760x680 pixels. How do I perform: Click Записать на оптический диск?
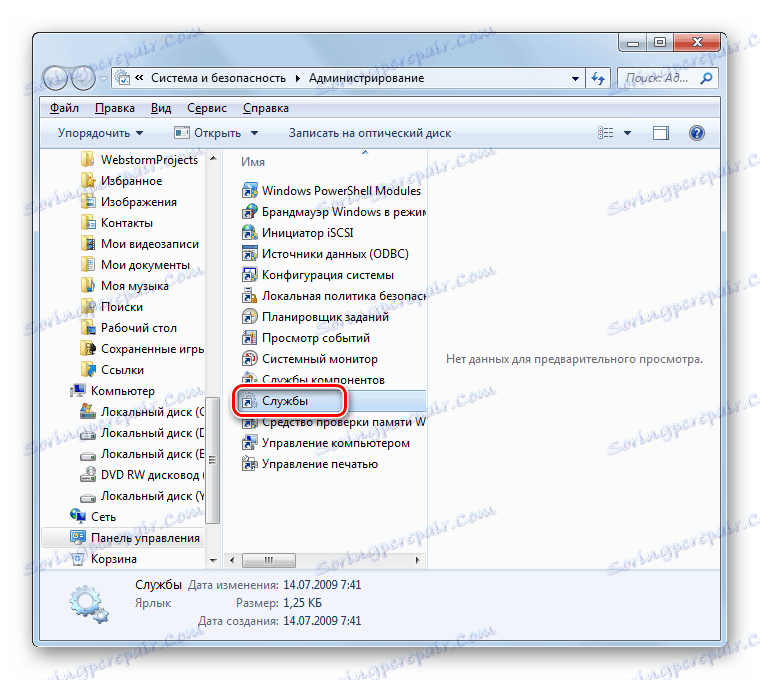pyautogui.click(x=370, y=133)
